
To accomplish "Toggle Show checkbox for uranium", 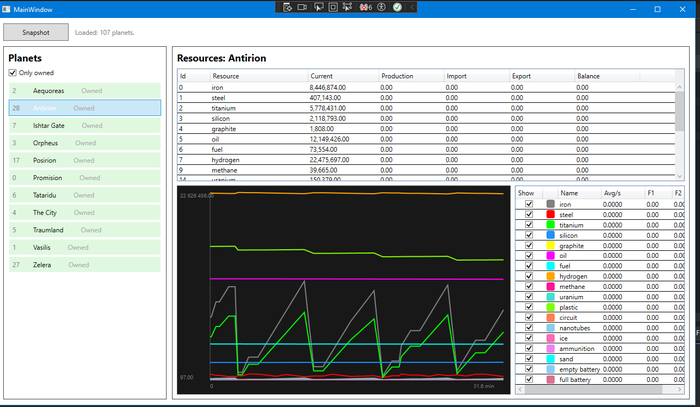I will (x=529, y=296).
